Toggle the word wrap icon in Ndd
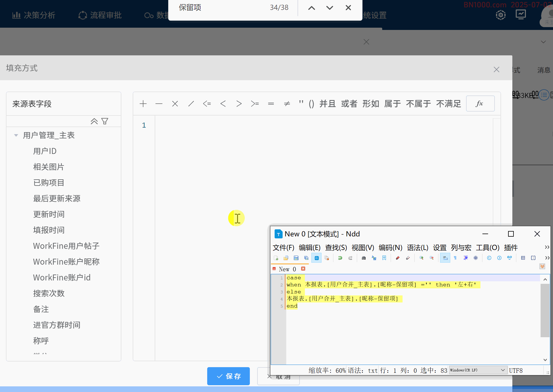This screenshot has height=392, width=553. 445,258
